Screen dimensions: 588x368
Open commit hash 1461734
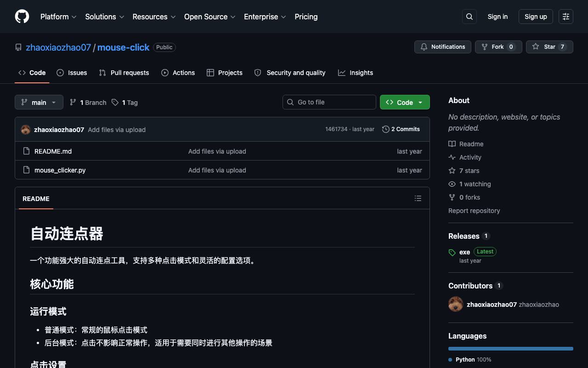336,129
